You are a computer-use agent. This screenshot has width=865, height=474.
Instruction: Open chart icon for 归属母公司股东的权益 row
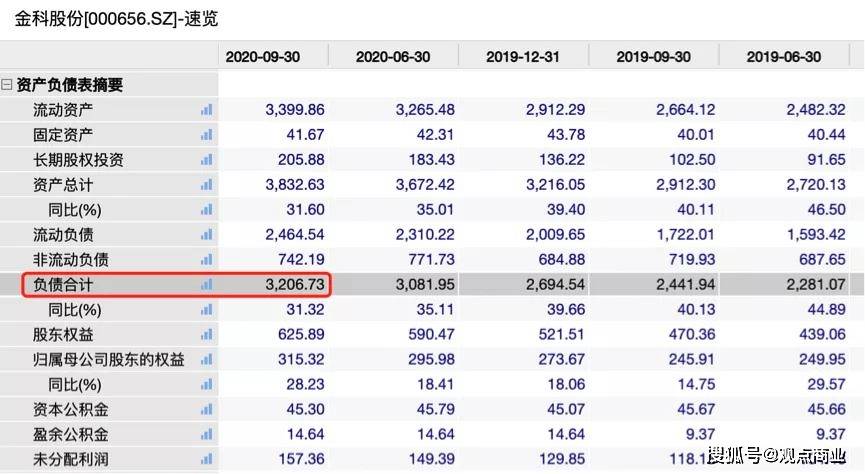[206, 360]
